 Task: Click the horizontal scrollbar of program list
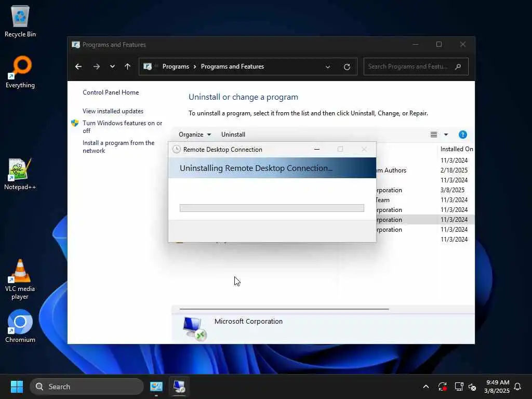click(x=284, y=309)
